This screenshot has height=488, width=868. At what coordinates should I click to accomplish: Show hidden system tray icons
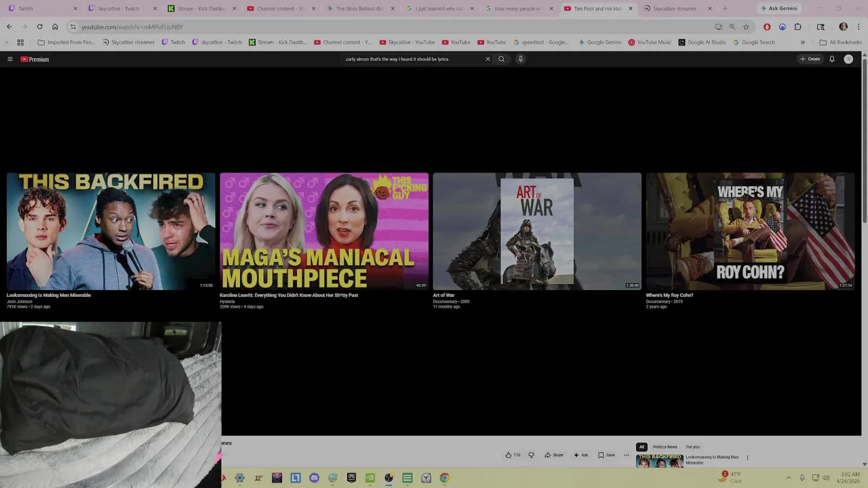pyautogui.click(x=789, y=478)
